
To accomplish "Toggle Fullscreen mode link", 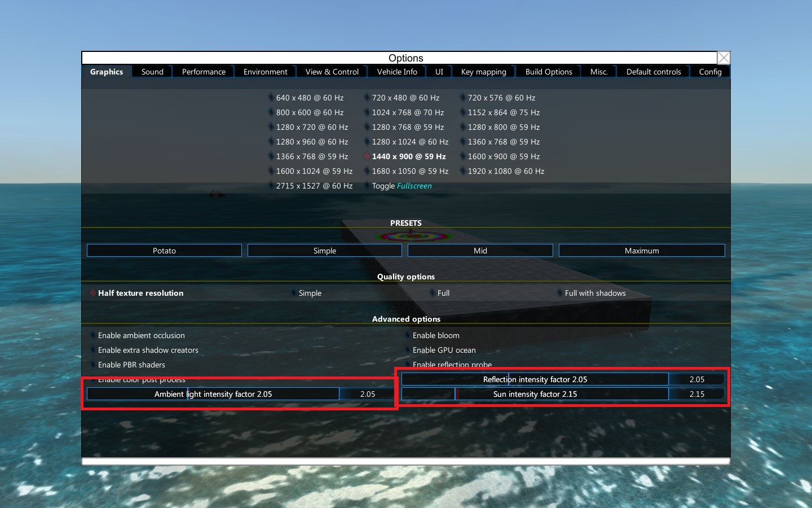I will (x=414, y=186).
